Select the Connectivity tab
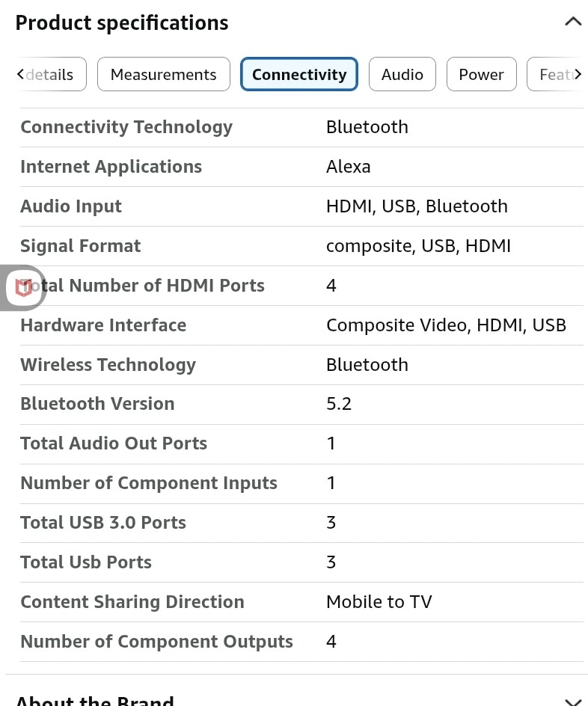 [298, 75]
